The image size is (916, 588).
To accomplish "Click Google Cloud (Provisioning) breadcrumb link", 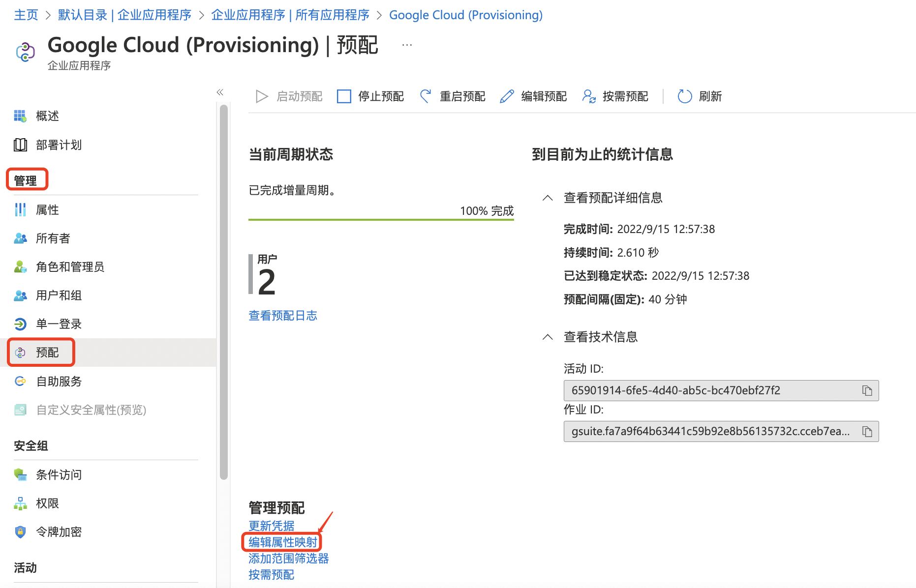I will [x=466, y=15].
